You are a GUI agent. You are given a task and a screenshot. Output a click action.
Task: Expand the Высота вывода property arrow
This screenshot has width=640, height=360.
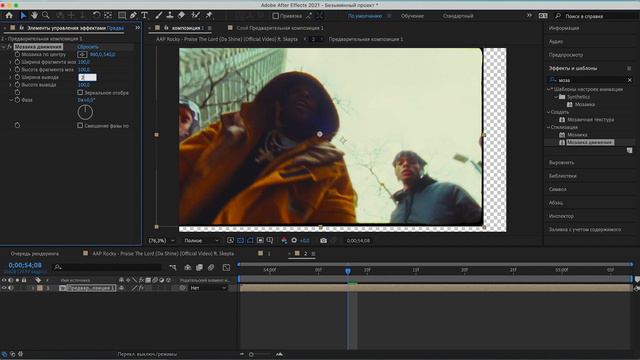pos(11,85)
